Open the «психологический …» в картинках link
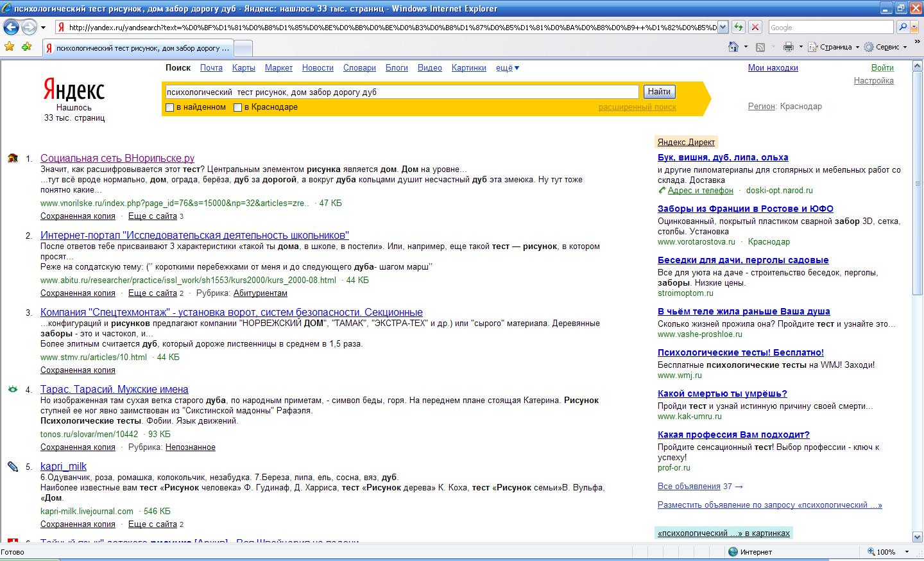This screenshot has height=561, width=924. pyautogui.click(x=724, y=533)
